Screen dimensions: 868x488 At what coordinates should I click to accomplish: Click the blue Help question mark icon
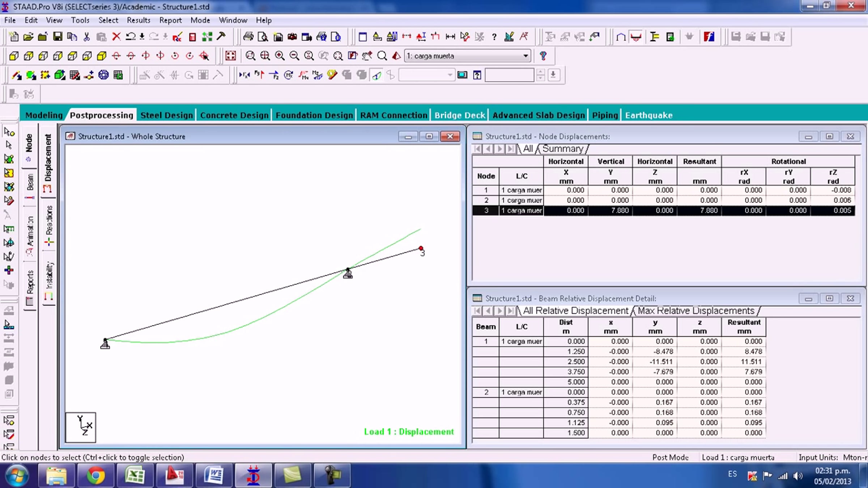pos(542,56)
